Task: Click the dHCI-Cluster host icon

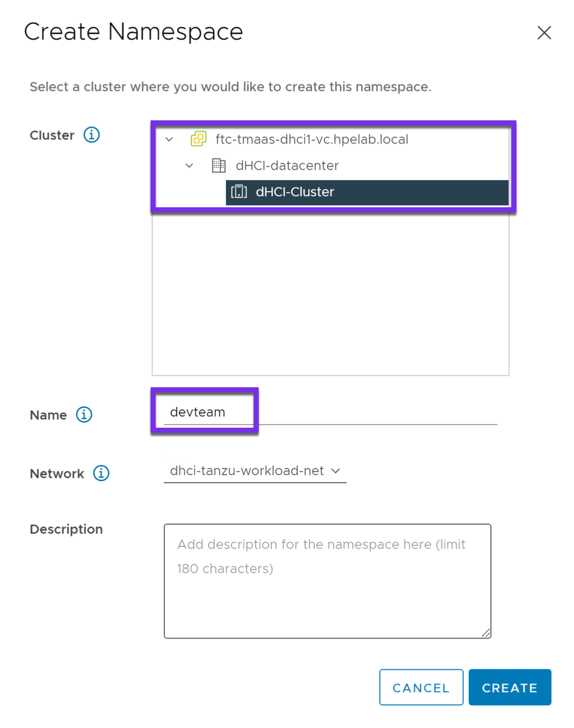Action: [x=239, y=192]
